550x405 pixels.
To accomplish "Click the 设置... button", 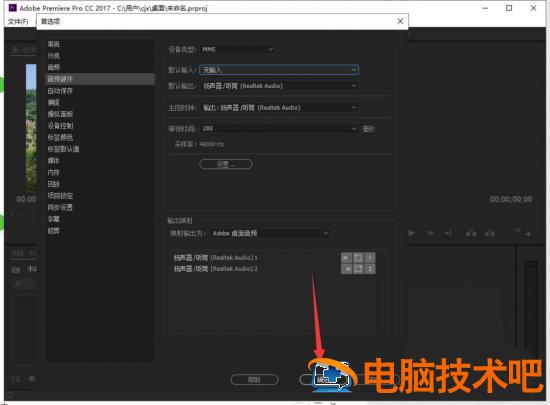I will click(226, 164).
